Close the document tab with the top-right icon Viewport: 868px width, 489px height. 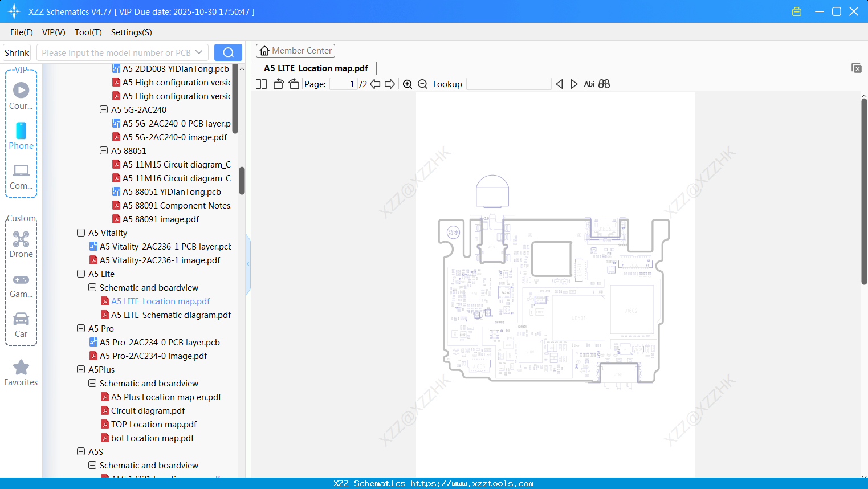pos(856,68)
